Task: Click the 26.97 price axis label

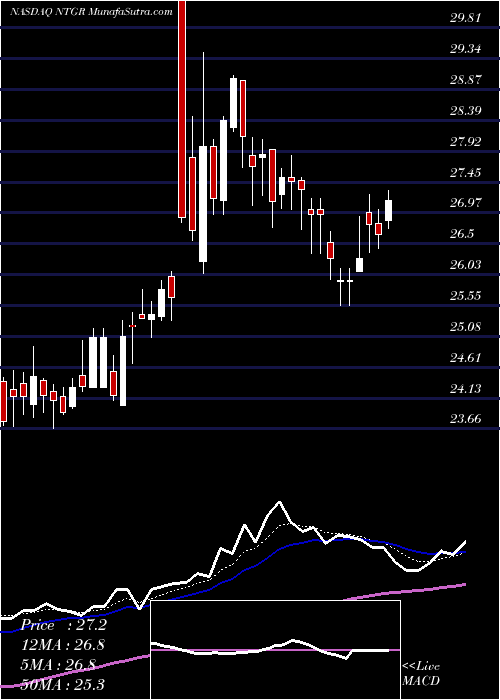Action: click(466, 203)
